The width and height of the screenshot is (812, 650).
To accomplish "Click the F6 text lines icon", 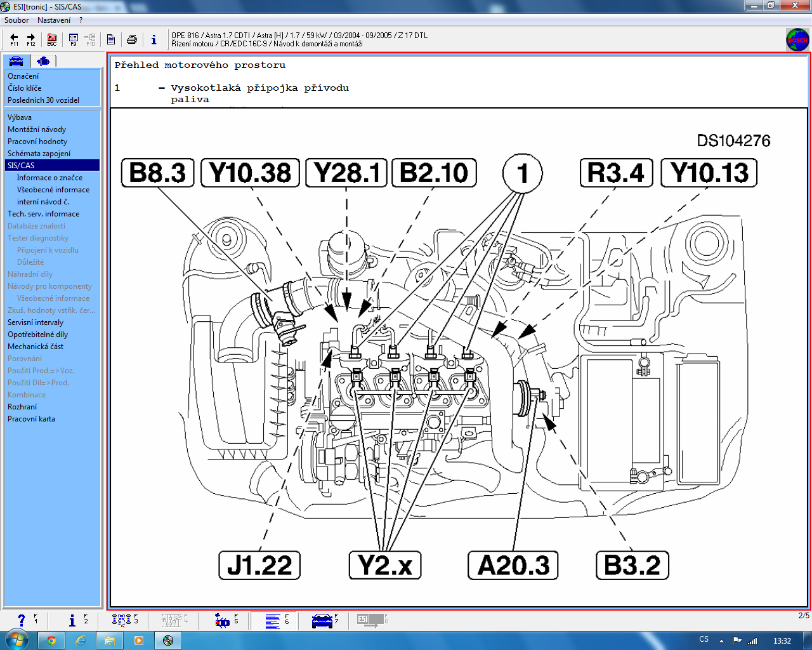I will point(273,620).
